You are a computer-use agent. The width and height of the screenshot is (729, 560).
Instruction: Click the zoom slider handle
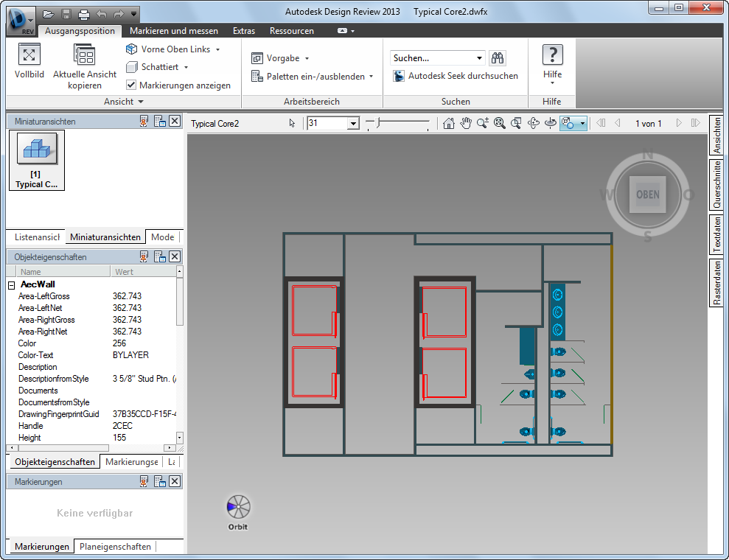tap(379, 123)
